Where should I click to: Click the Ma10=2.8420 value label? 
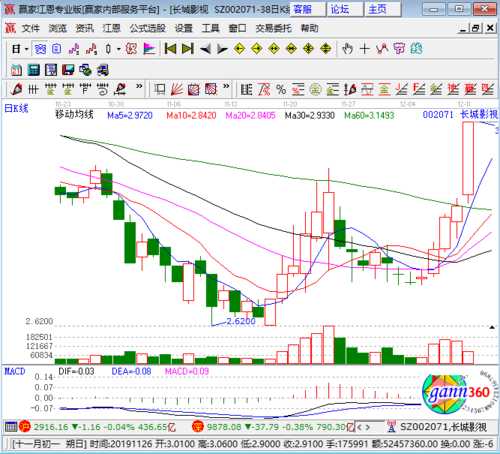191,116
